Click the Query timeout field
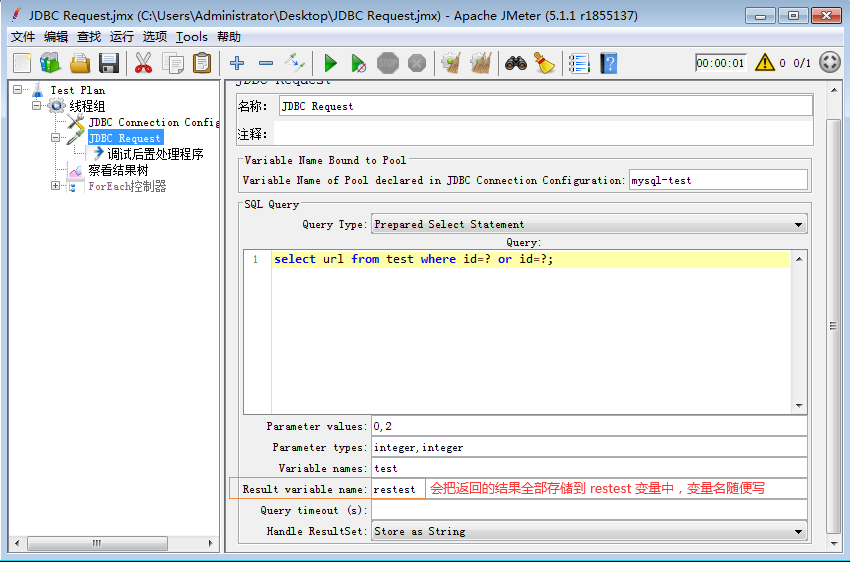The width and height of the screenshot is (850, 562). click(x=589, y=511)
